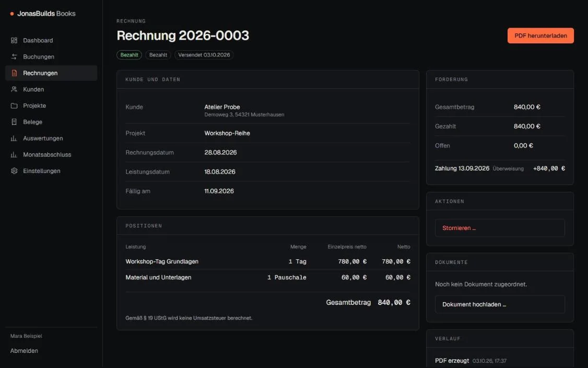
Task: Click the customer name Atelier Probe
Action: point(222,107)
